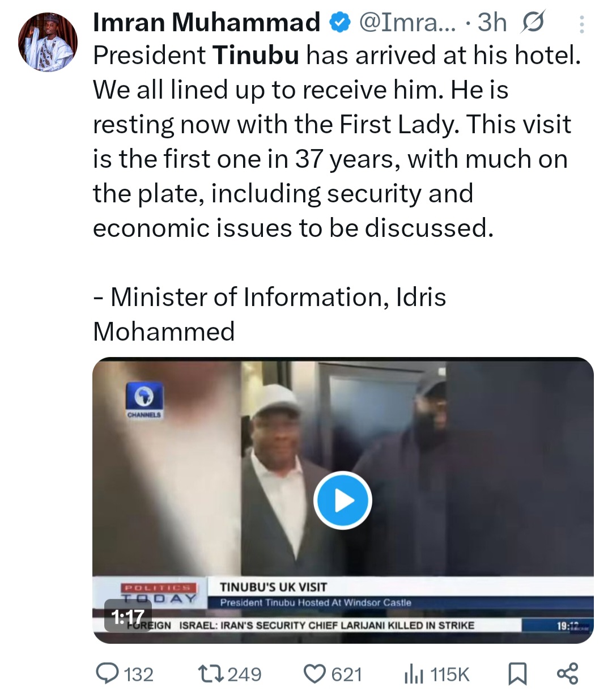Click the 132 reply count
The width and height of the screenshot is (612, 700).
pyautogui.click(x=138, y=674)
